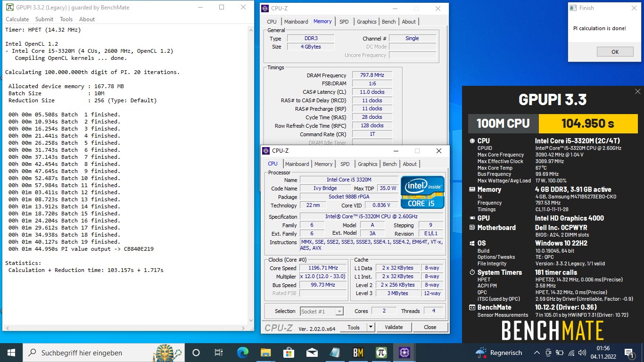644x362 pixels.
Task: Click the Multiplier value x 12.0
Action: (x=323, y=277)
